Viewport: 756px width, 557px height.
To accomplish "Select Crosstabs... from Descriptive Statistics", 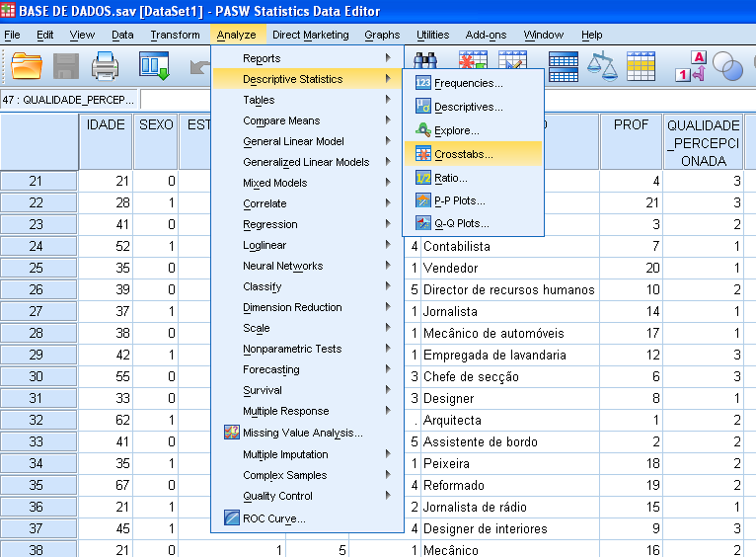I will (474, 154).
